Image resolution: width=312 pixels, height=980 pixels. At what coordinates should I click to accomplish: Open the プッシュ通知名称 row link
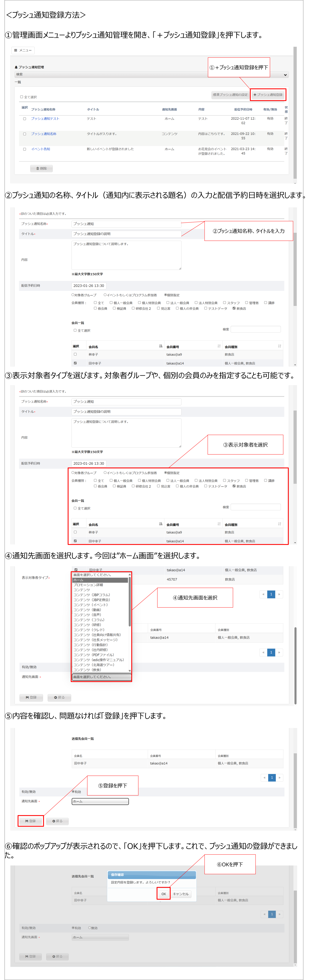tap(43, 134)
